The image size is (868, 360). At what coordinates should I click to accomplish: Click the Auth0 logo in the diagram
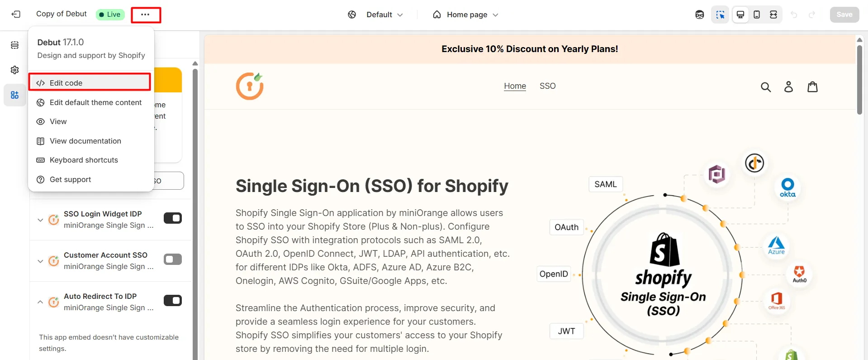point(799,274)
